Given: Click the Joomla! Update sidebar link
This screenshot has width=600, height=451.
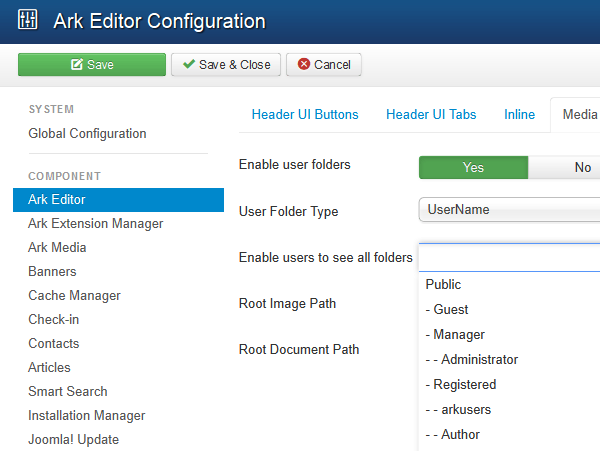Looking at the screenshot, I should pyautogui.click(x=73, y=440).
